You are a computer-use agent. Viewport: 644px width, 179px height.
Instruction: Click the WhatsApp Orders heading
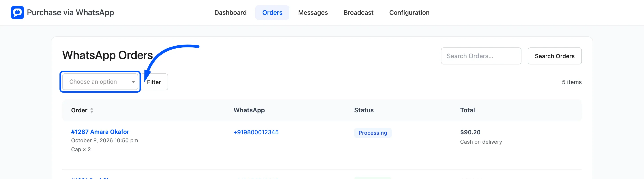[108, 55]
